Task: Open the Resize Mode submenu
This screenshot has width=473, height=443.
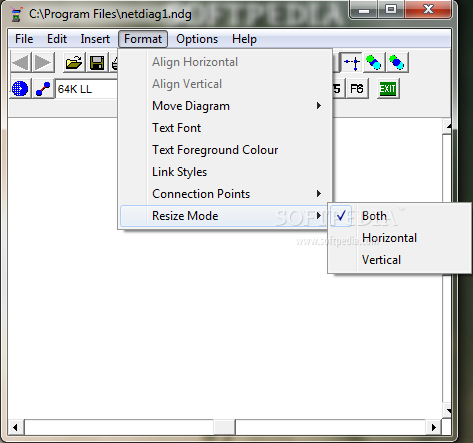Action: click(225, 216)
